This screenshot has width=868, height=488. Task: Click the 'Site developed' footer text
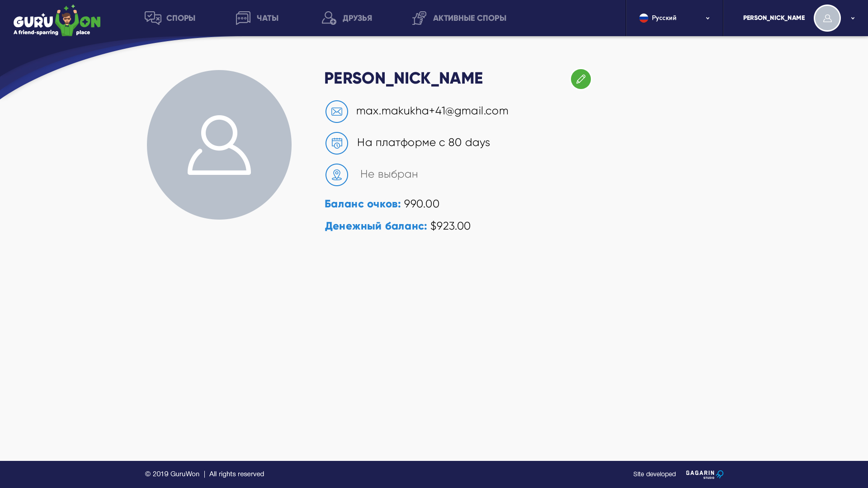pos(655,474)
